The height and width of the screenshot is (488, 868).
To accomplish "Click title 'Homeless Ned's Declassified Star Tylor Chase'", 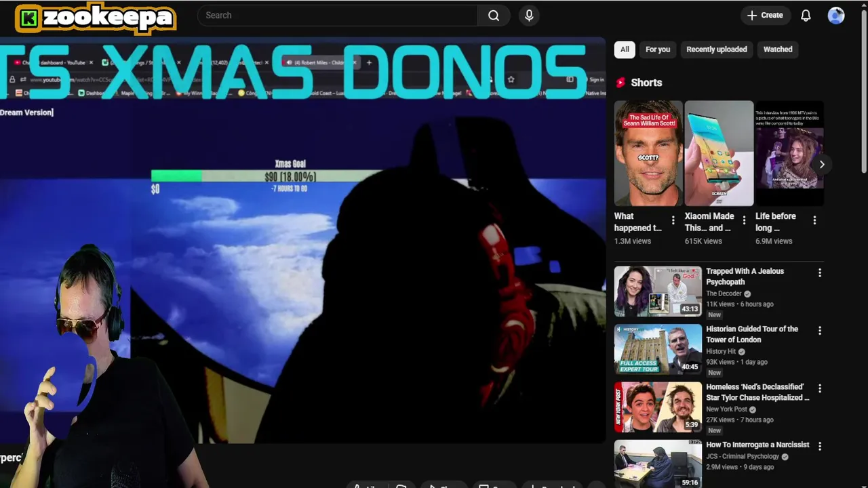I will coord(757,392).
